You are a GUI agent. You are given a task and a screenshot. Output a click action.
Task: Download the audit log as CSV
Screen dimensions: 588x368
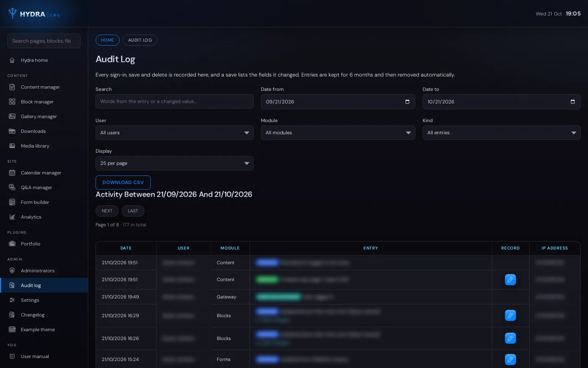tap(123, 183)
